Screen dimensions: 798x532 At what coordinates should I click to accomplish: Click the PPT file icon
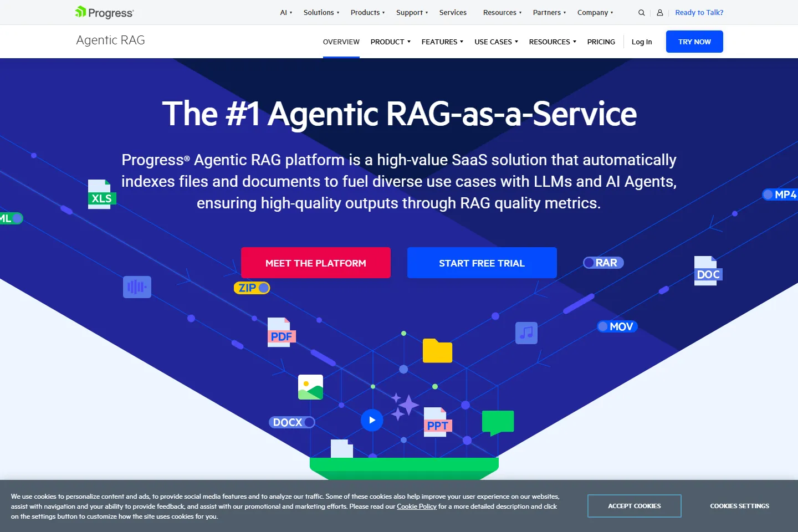[x=438, y=422]
